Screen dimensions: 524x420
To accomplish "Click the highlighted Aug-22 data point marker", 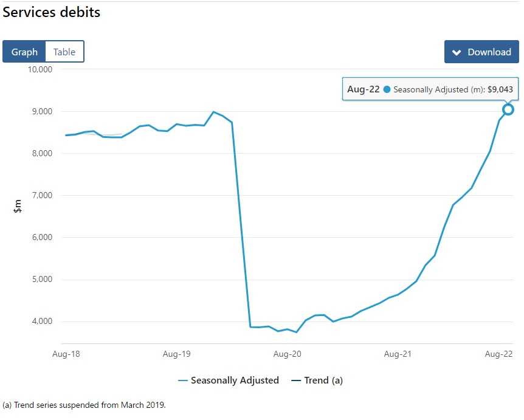I will click(x=508, y=109).
